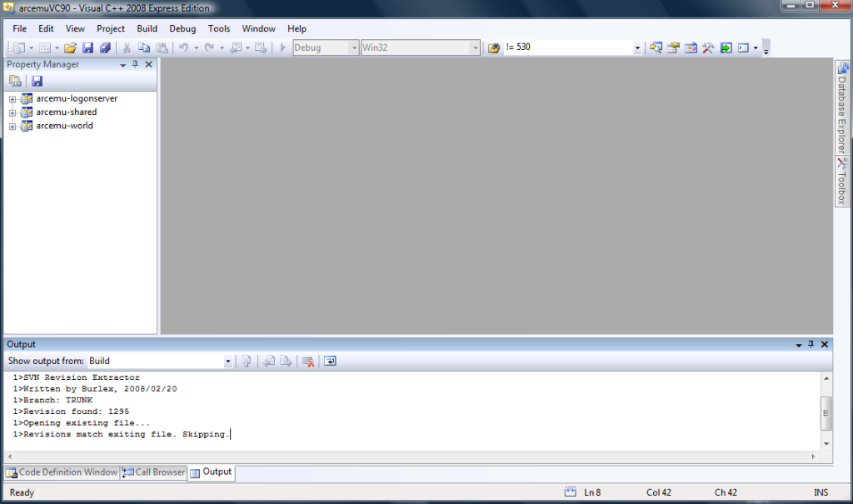Open Solution Explorer via toolbar icon
853x504 pixels.
[656, 47]
